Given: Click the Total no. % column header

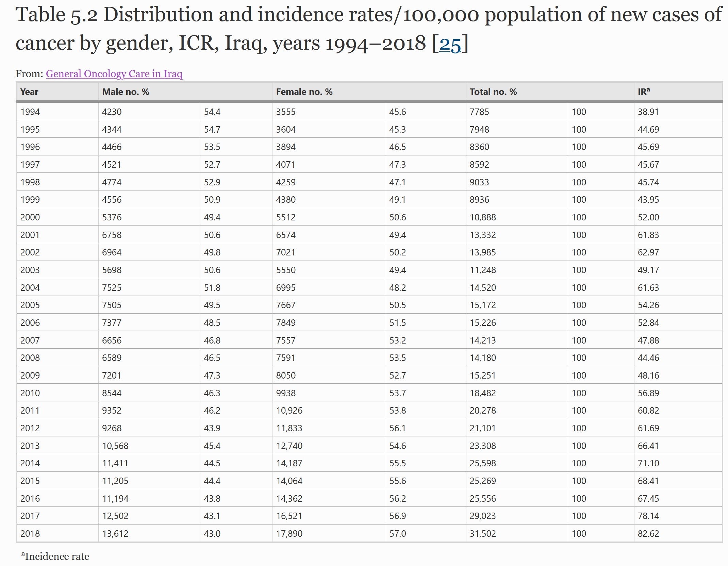Looking at the screenshot, I should click(493, 92).
